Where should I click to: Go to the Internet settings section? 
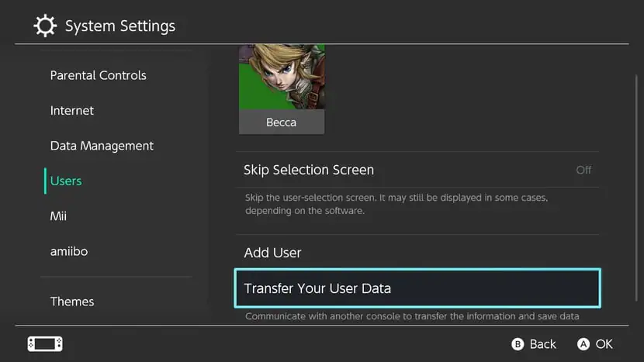coord(72,111)
